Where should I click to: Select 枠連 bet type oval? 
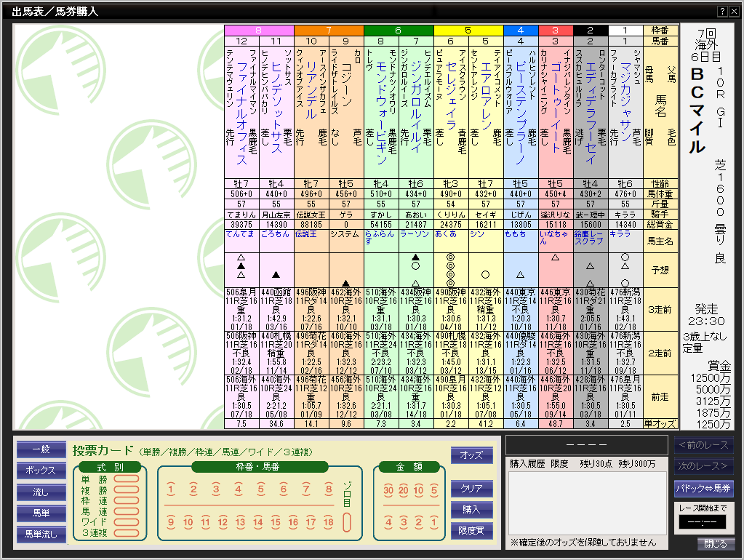pos(127,500)
